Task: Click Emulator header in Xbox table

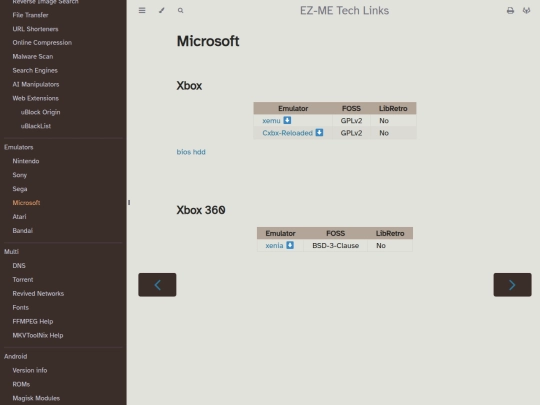Action: (293, 108)
